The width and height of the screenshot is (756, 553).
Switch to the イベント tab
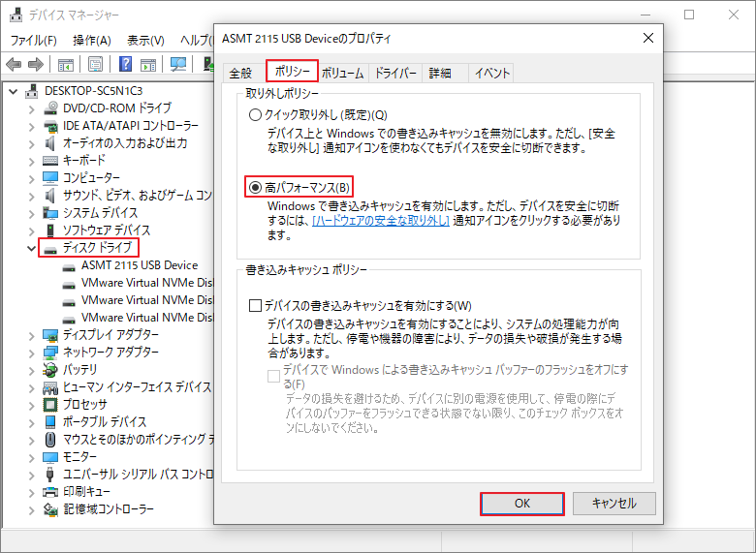click(x=491, y=74)
